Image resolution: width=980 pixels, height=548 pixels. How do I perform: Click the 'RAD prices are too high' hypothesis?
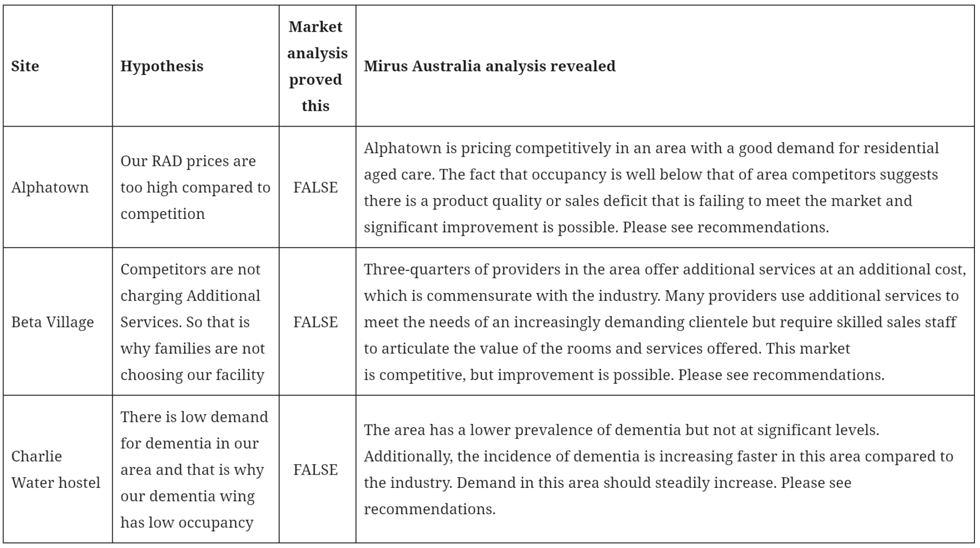(195, 187)
